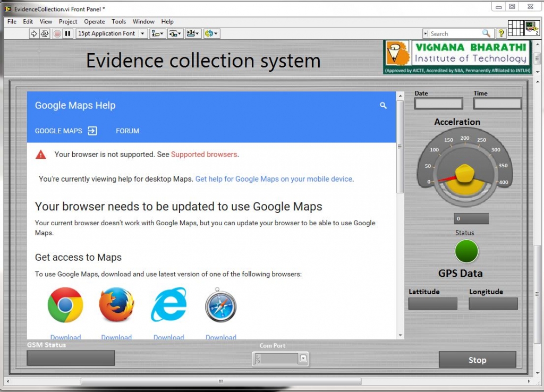Click the Chrome browser icon
The image size is (544, 392).
65,305
